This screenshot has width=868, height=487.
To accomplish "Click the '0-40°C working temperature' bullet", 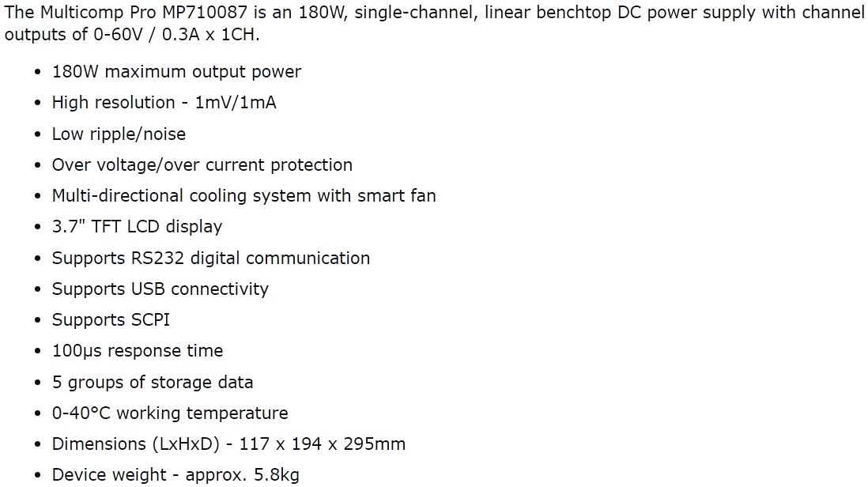I will (169, 413).
